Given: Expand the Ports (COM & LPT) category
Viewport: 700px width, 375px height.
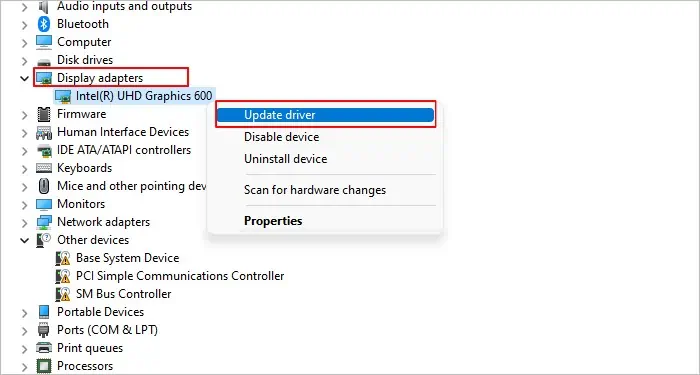Looking at the screenshot, I should (24, 330).
